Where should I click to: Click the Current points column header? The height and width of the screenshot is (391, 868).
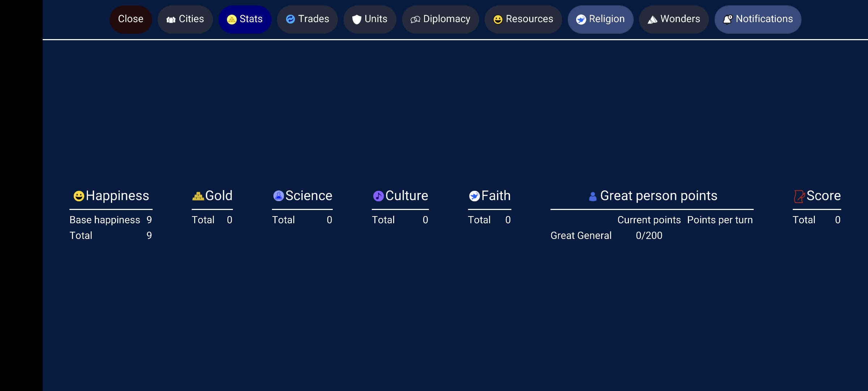click(649, 220)
